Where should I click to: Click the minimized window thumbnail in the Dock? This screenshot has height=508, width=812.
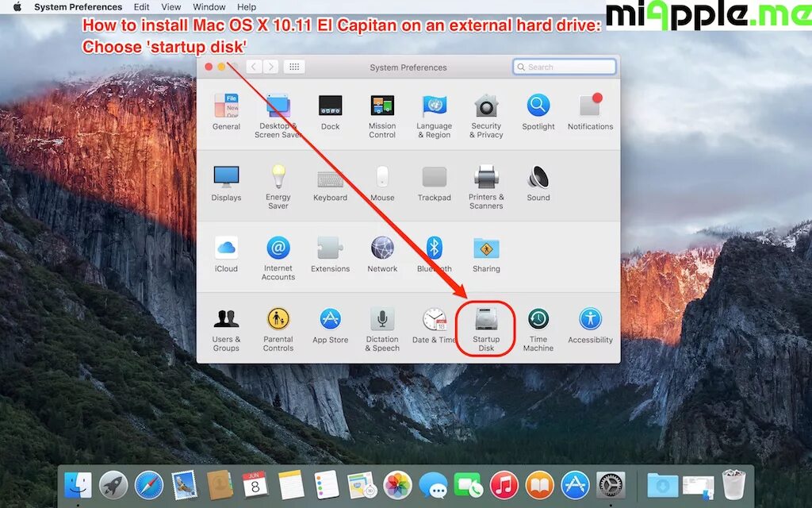698,487
